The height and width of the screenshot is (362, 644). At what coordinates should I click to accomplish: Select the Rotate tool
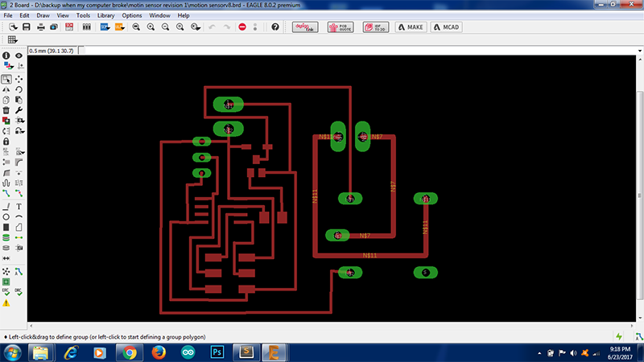[19, 89]
